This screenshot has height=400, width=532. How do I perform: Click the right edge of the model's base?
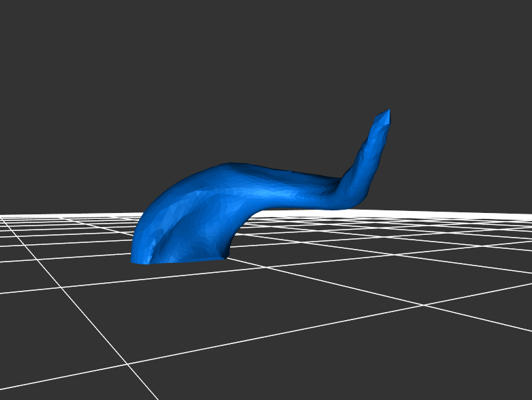pos(228,250)
